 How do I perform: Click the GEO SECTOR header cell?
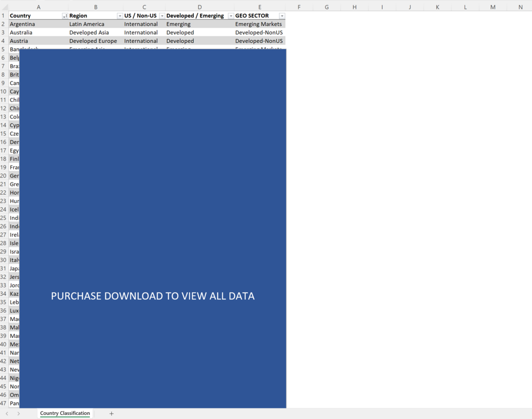pyautogui.click(x=259, y=15)
